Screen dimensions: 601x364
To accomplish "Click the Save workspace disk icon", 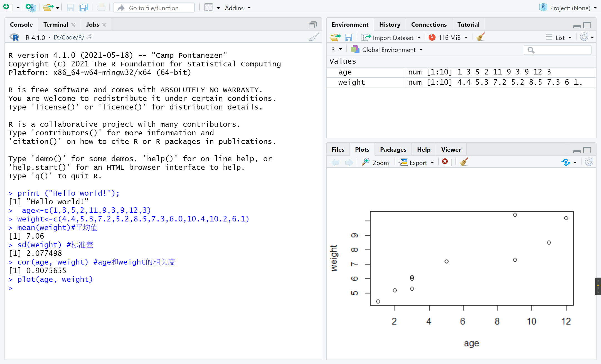I will pyautogui.click(x=348, y=37).
